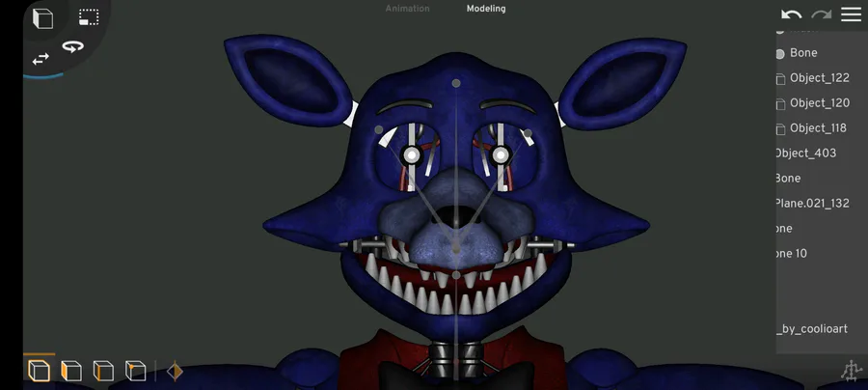
Task: Choose the object selection mode cube
Action: [39, 371]
